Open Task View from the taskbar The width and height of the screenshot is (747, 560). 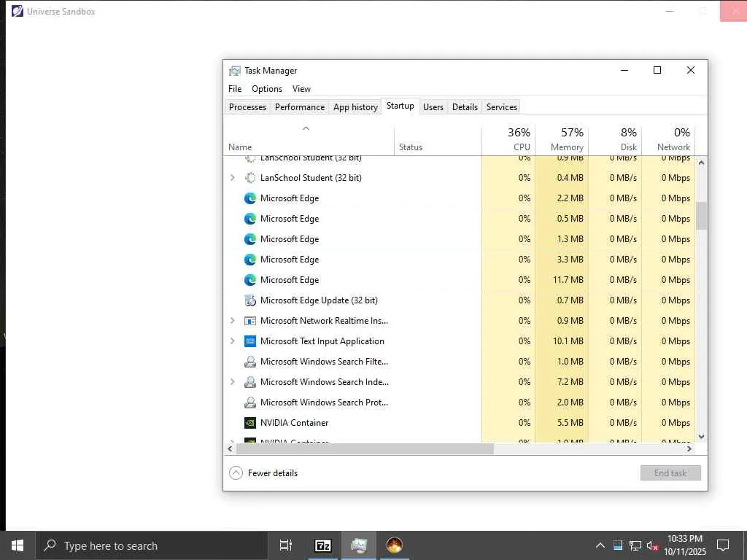pyautogui.click(x=286, y=545)
